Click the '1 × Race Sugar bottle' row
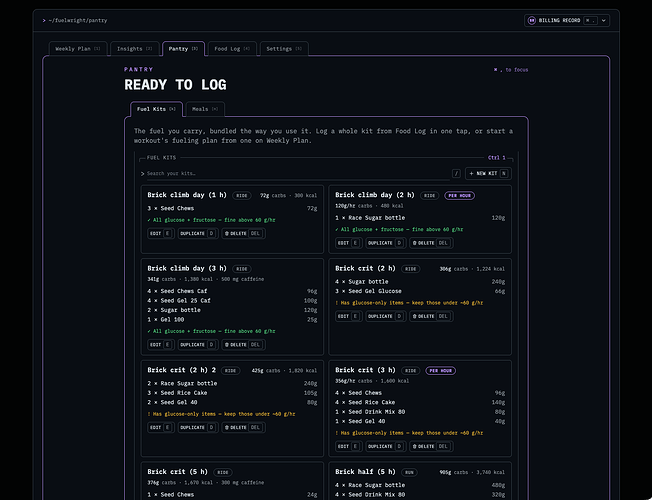The height and width of the screenshot is (500, 652). point(420,218)
